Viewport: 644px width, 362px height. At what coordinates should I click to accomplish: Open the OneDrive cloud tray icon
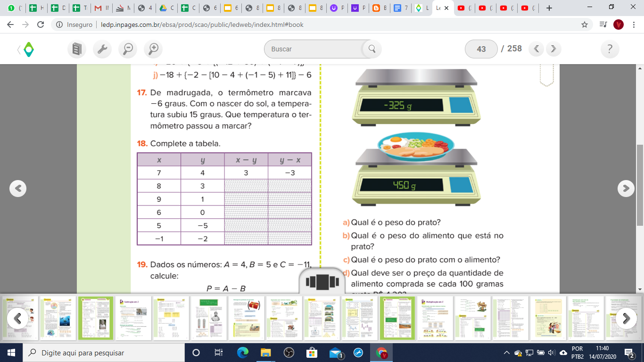[x=563, y=353]
